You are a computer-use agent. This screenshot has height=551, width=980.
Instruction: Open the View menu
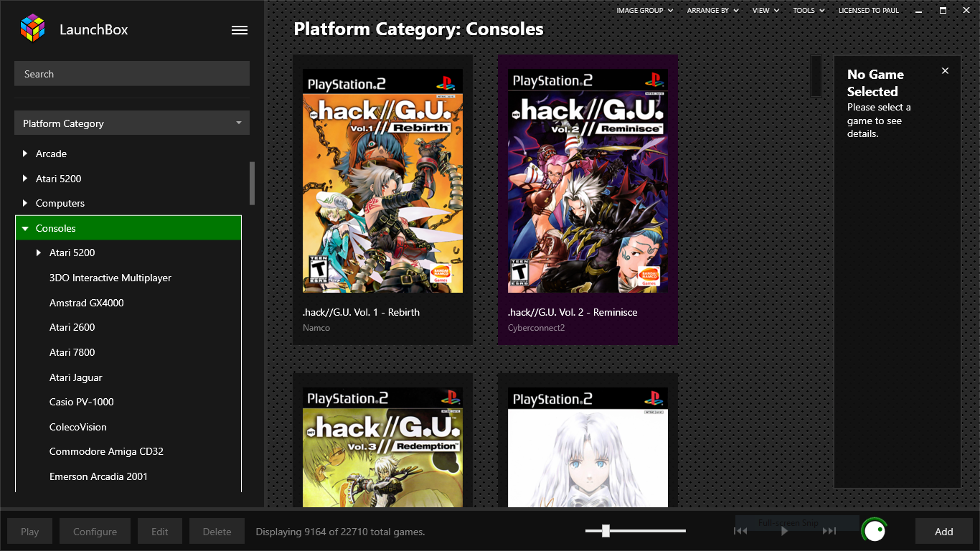point(766,10)
